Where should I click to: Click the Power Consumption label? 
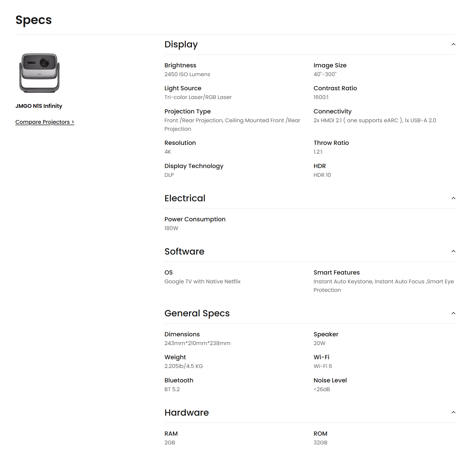195,219
